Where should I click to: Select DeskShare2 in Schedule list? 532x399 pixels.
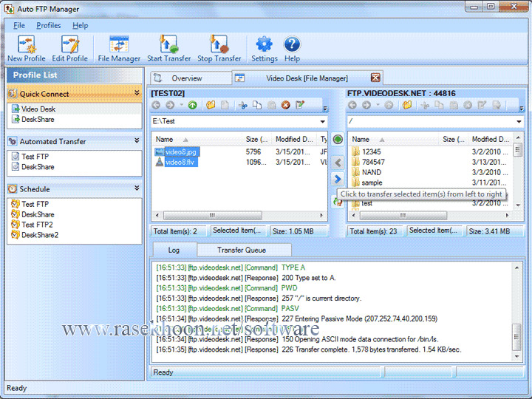coord(40,234)
